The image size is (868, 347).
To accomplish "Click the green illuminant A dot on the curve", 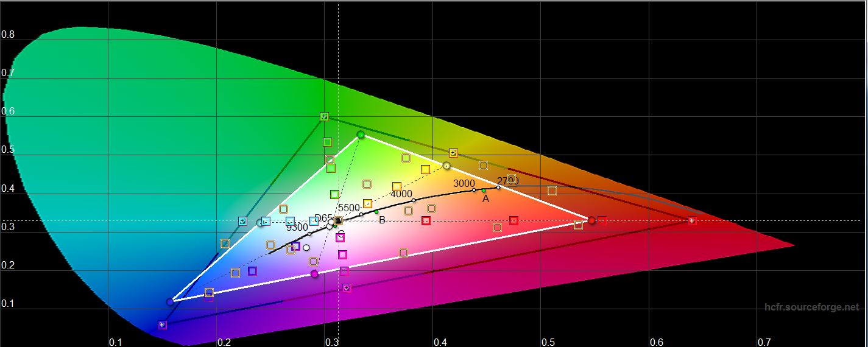I will (x=484, y=191).
